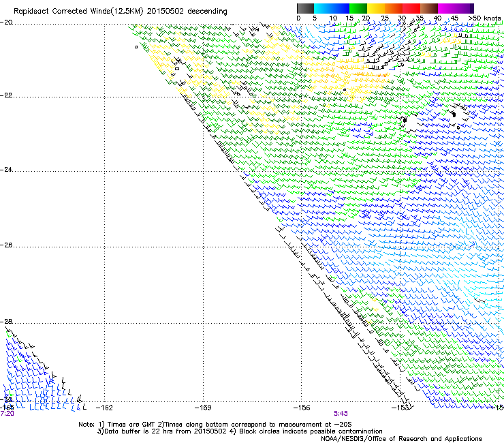Select the latitude label '-22'
This screenshot has width=504, height=443.
(x=6, y=95)
